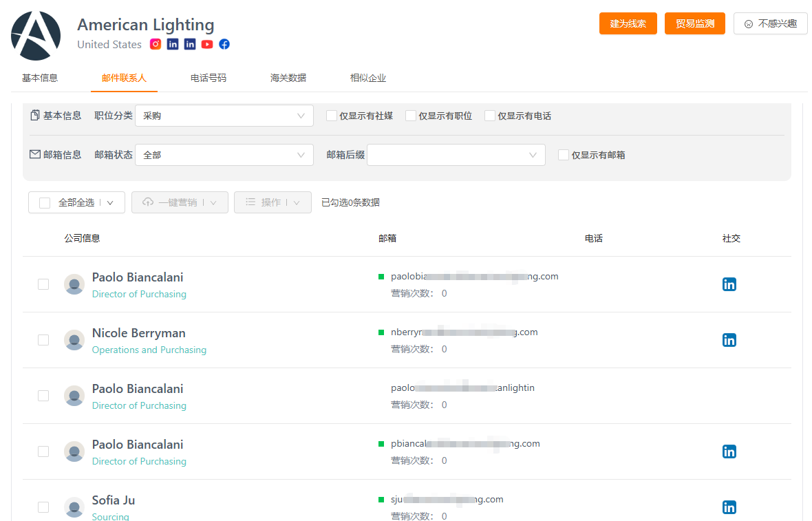Viewport: 812px width, 521px height.
Task: Open the YouTube icon in the header
Action: 207,44
